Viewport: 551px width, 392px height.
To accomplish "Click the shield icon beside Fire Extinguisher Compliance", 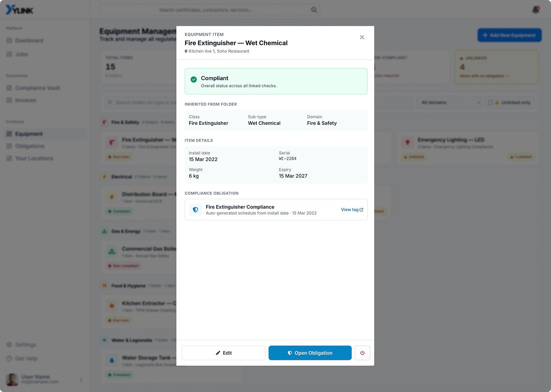I will click(196, 210).
